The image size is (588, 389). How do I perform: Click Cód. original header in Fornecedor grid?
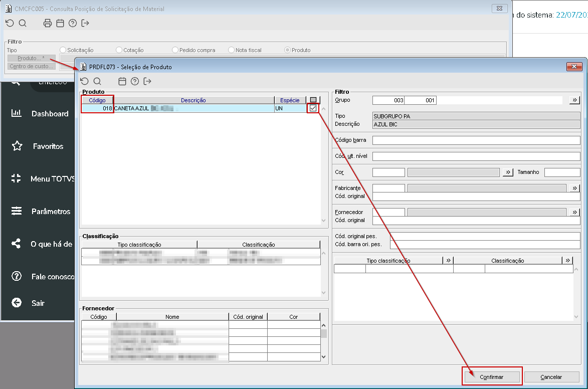tap(248, 317)
